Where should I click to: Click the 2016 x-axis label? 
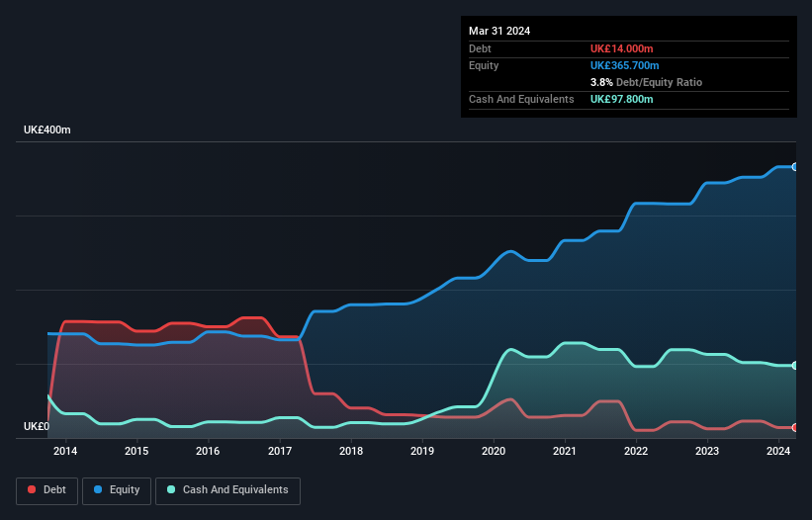[208, 451]
